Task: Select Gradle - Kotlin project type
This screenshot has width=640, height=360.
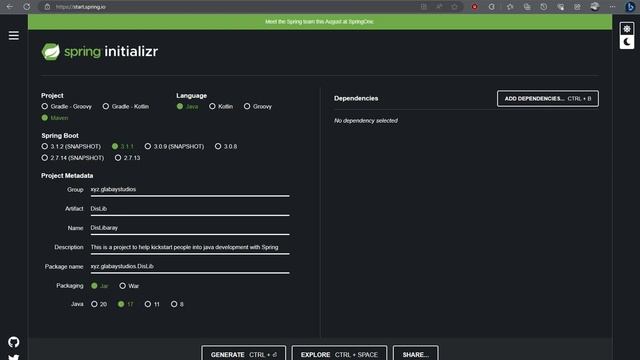Action: (126, 107)
